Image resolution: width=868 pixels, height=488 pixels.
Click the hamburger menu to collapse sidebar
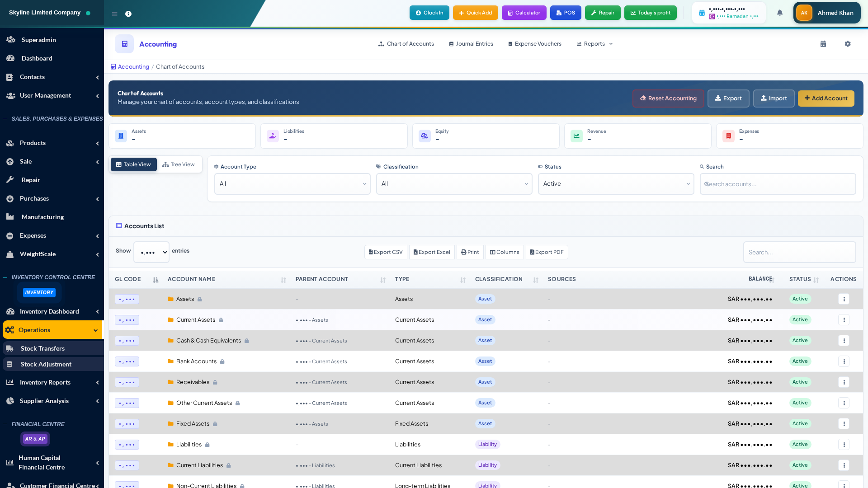tap(115, 14)
